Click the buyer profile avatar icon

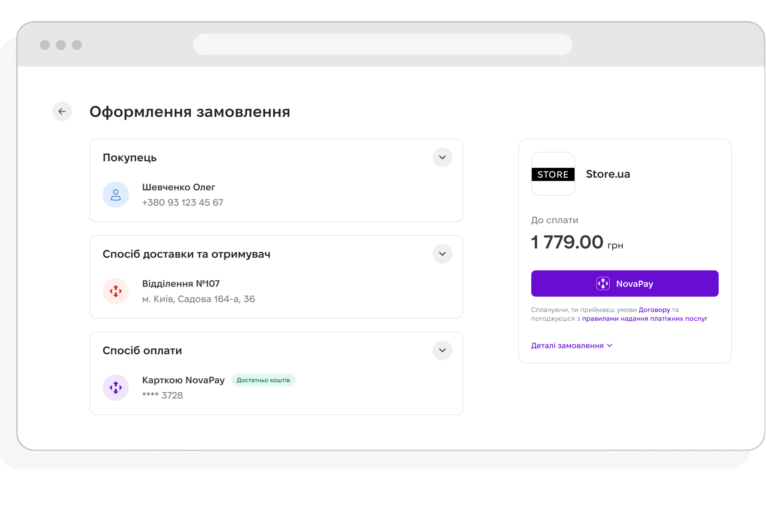coord(116,195)
